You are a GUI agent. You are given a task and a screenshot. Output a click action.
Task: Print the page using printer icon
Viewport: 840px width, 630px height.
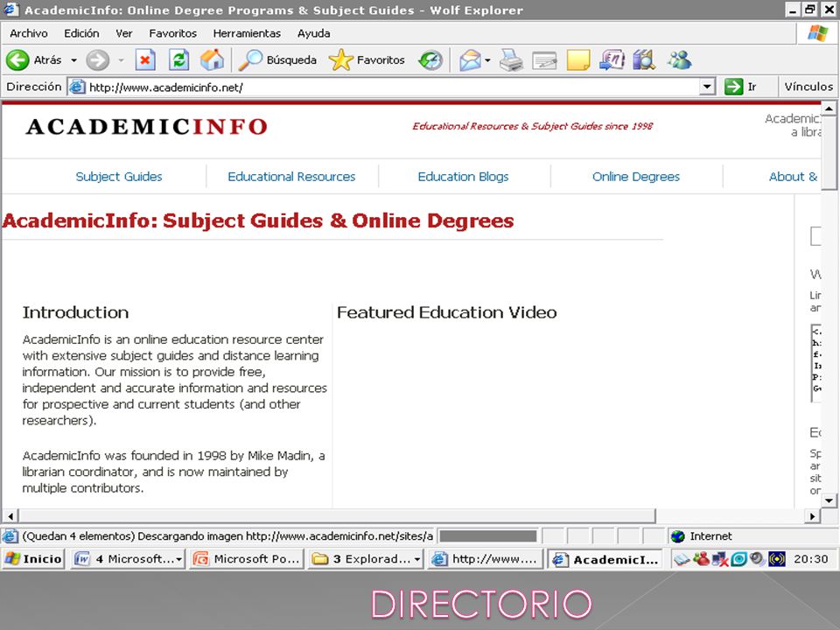click(511, 60)
